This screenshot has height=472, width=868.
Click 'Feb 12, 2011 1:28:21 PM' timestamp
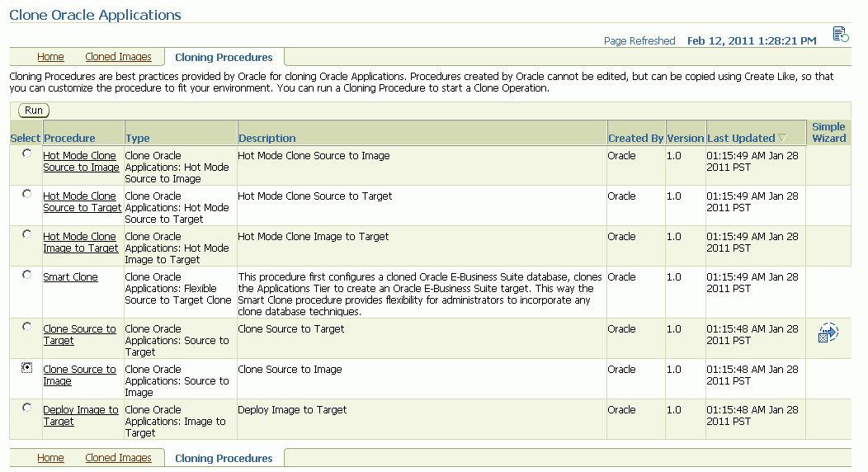[752, 41]
